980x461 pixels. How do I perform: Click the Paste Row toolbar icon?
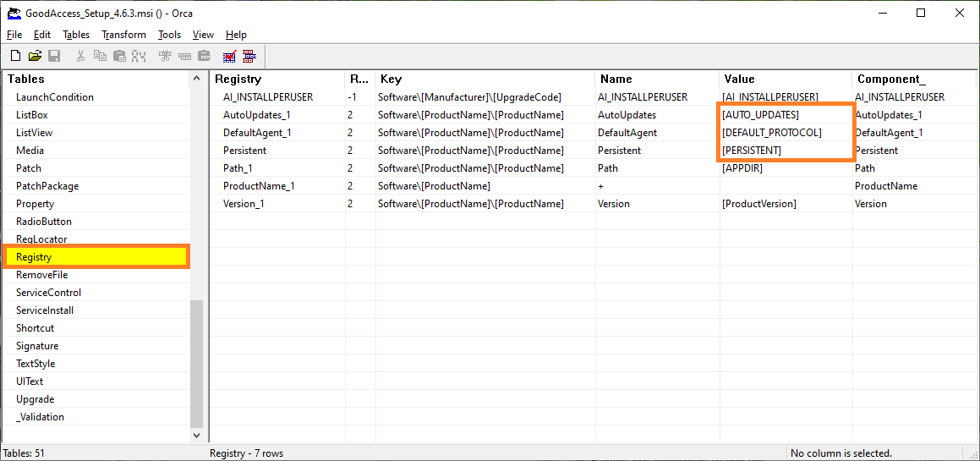[x=204, y=57]
